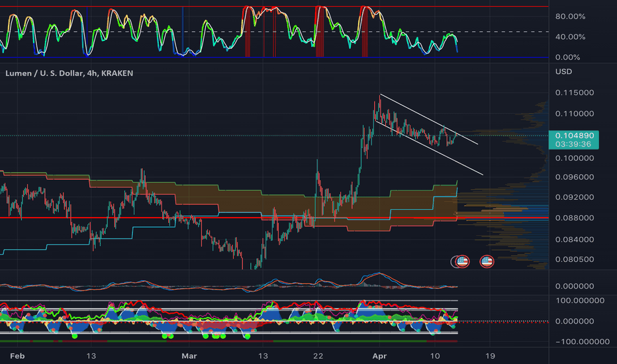
Task: Click the 0.115000 price axis label
Action: click(575, 93)
